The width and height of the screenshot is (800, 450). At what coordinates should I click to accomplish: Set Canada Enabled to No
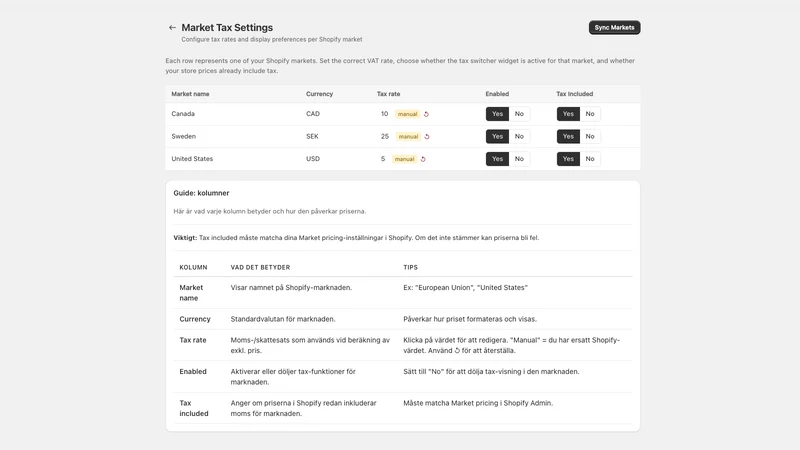coord(519,114)
